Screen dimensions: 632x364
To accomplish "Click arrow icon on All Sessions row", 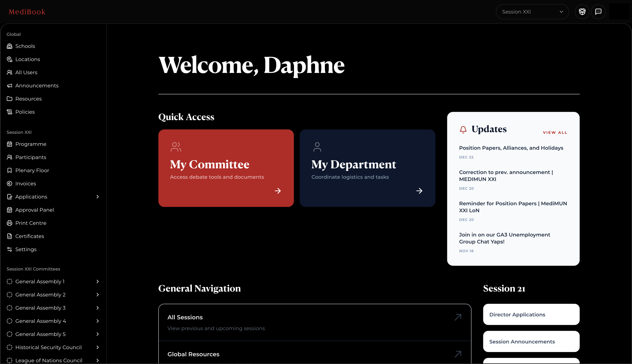I will pos(458,317).
